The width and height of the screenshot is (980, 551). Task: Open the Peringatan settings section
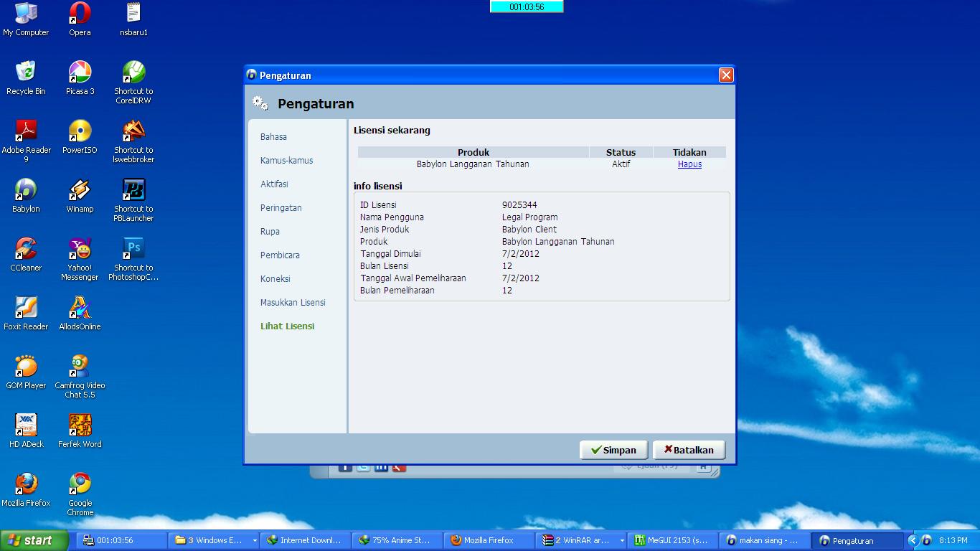281,207
